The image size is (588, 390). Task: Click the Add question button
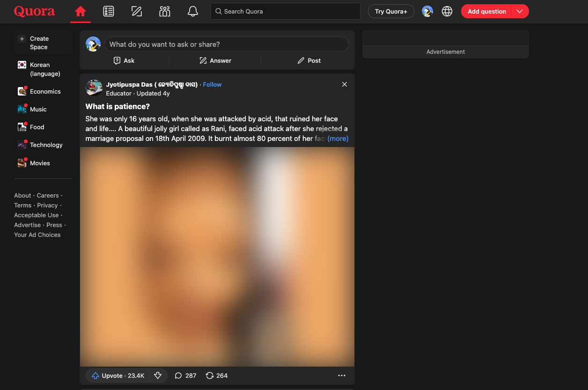point(486,11)
